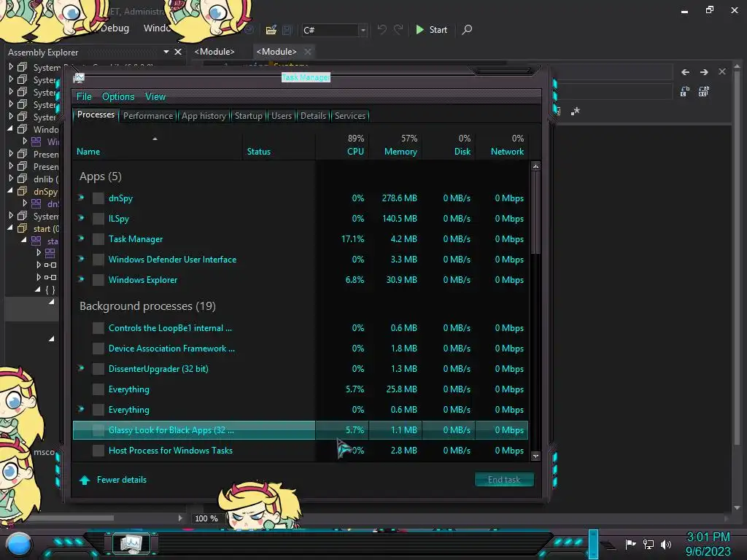The image size is (747, 560).
Task: Select the Glassy Look for Black Apps row
Action: tap(301, 430)
